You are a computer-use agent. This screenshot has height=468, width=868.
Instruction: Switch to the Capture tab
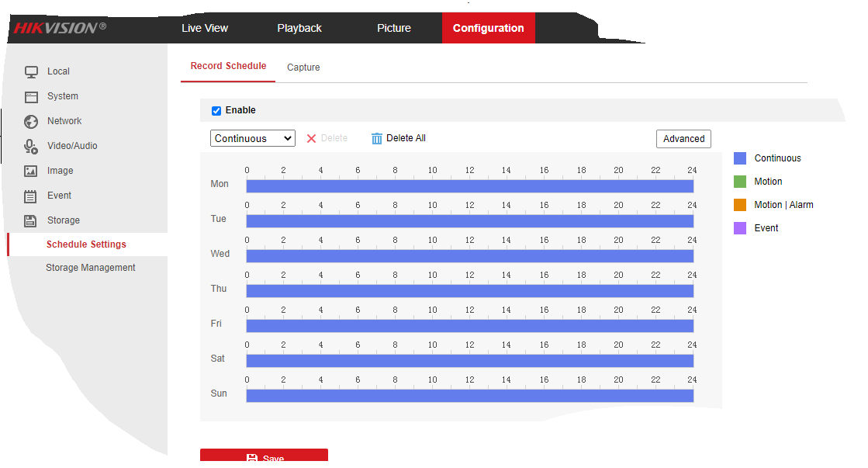tap(303, 68)
